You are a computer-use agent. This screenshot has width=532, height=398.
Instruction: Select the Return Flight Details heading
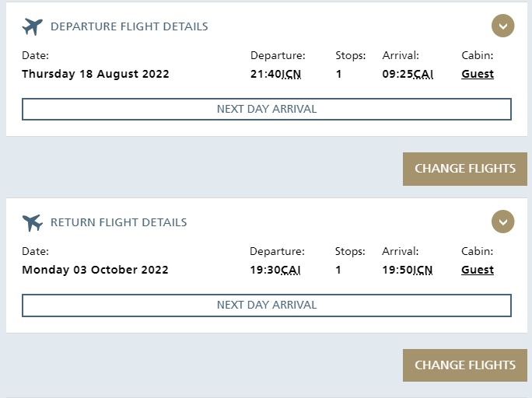coord(119,222)
